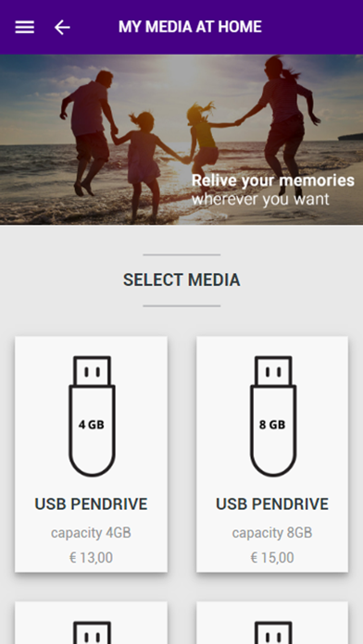Click the capacity 4GB text
This screenshot has width=363, height=644.
(91, 533)
